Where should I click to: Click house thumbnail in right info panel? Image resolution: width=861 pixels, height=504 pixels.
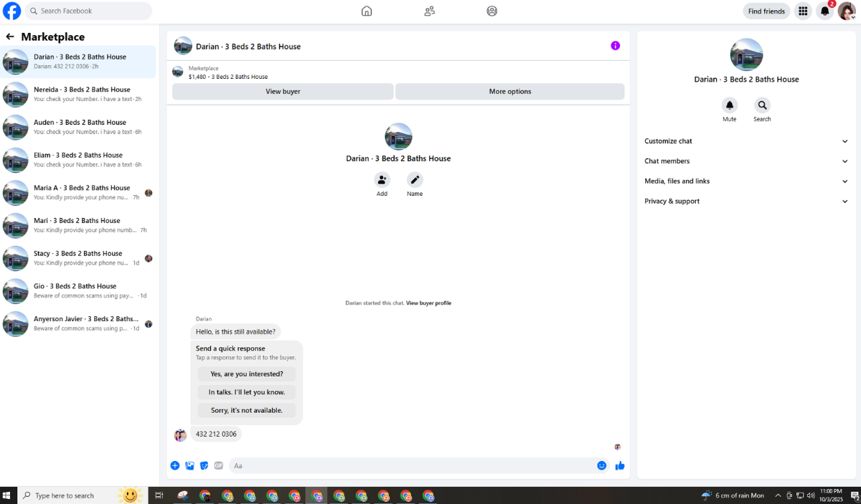point(746,55)
